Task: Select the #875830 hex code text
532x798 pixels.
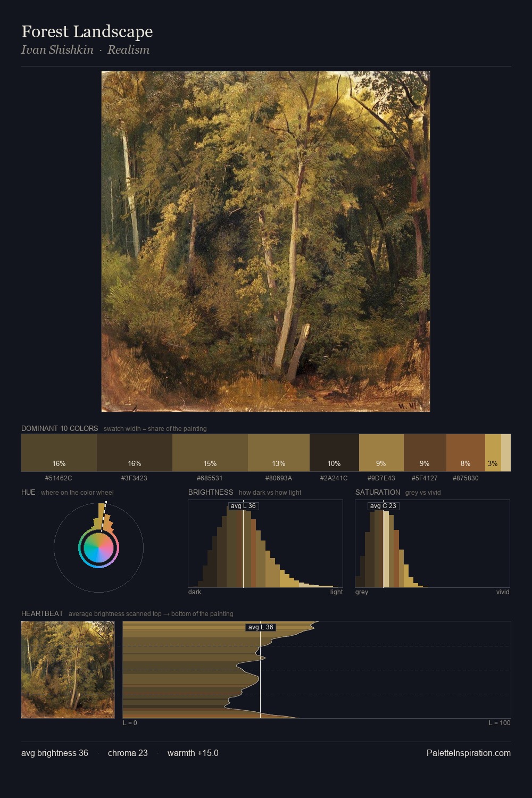Action: (x=465, y=478)
